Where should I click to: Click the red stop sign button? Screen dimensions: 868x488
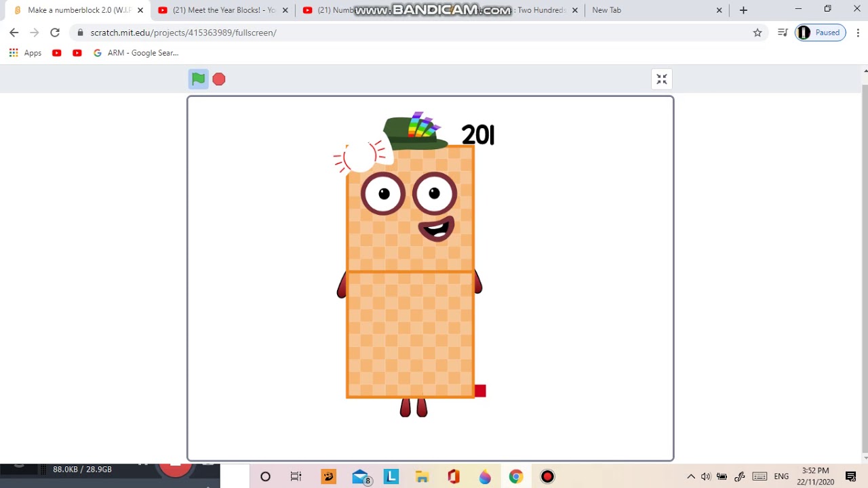tap(218, 79)
